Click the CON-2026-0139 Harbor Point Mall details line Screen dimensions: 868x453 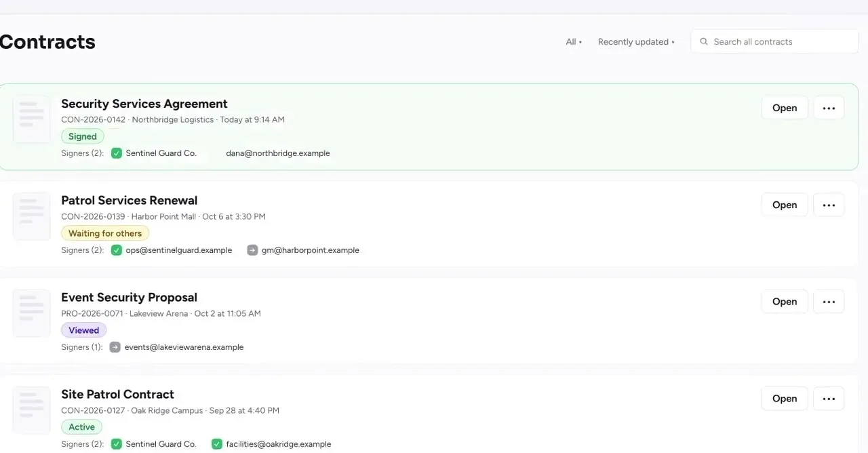[x=163, y=216]
